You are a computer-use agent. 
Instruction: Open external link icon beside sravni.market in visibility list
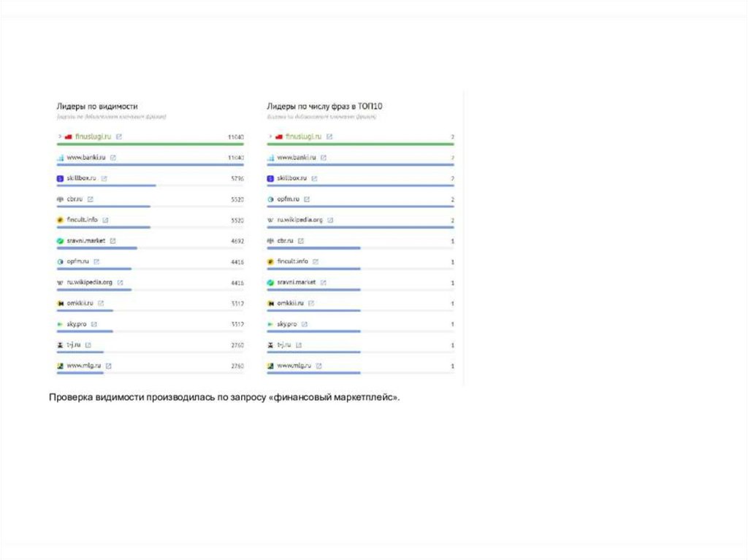click(x=112, y=241)
